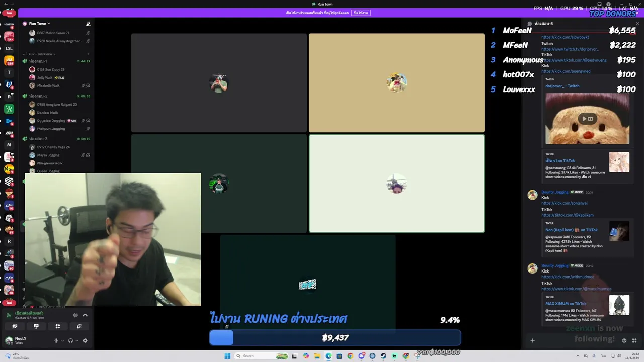Open the soundboard

click(79, 326)
